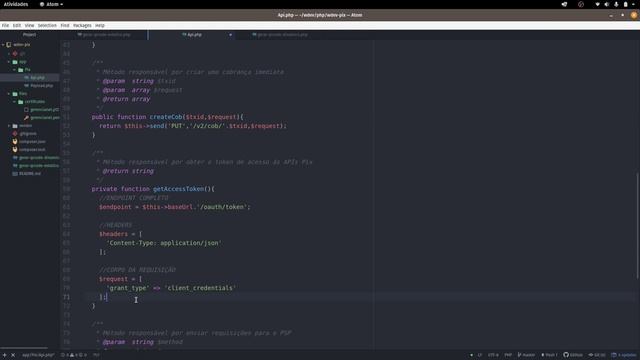Click the app/Pix/Api.php path in status bar
The width and height of the screenshot is (640, 360).
(x=38, y=355)
